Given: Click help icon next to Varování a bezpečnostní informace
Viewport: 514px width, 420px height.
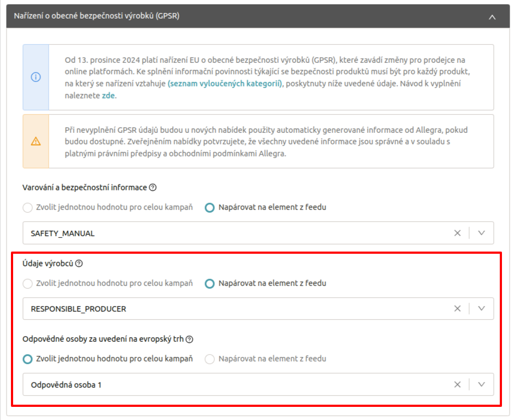Looking at the screenshot, I should tap(153, 188).
